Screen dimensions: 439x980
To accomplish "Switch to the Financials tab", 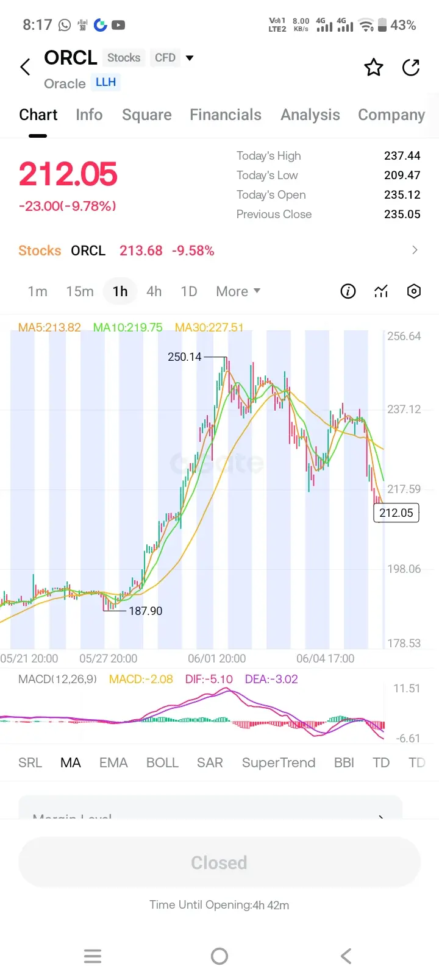I will [x=226, y=115].
